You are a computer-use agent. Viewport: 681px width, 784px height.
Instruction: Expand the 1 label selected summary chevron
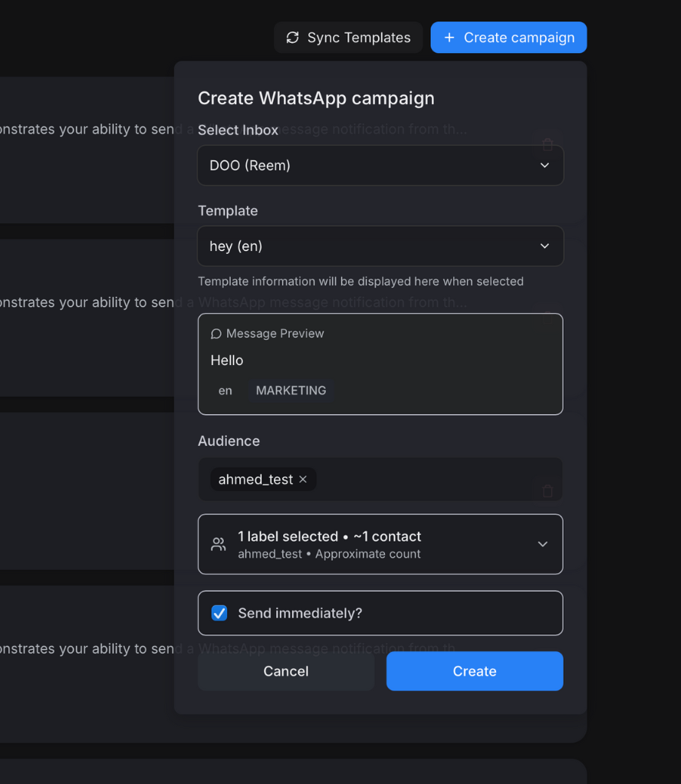click(542, 544)
